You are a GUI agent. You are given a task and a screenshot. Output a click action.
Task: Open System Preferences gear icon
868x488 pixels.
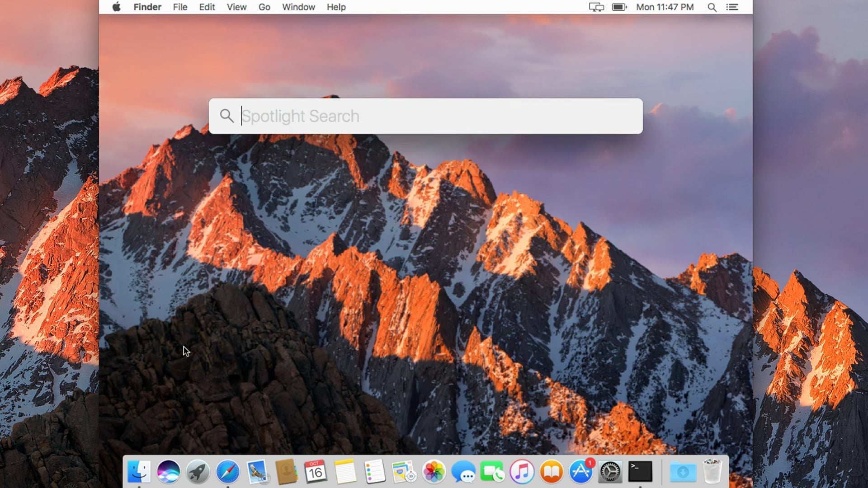610,472
